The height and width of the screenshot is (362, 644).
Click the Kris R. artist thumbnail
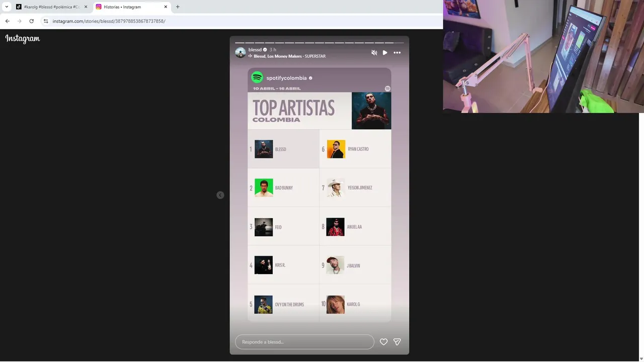pos(264,265)
